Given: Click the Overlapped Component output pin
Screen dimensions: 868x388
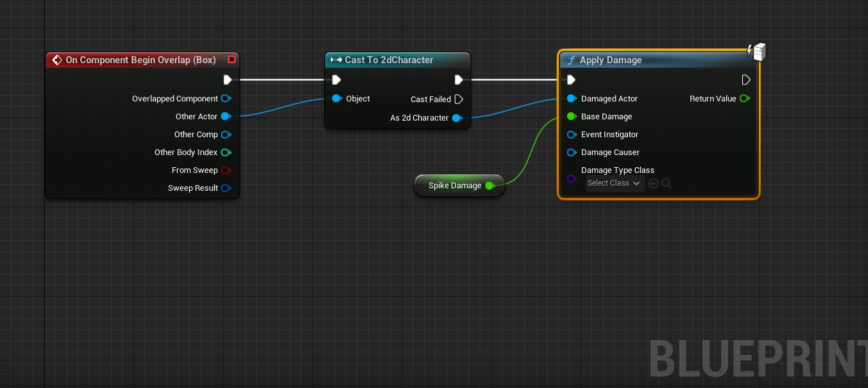Looking at the screenshot, I should click(225, 99).
